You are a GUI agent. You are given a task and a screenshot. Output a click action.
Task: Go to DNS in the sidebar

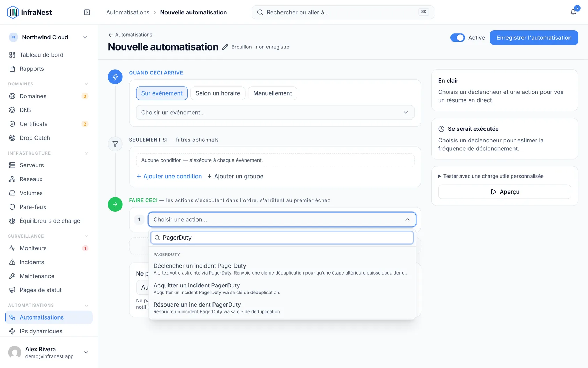click(x=49, y=110)
